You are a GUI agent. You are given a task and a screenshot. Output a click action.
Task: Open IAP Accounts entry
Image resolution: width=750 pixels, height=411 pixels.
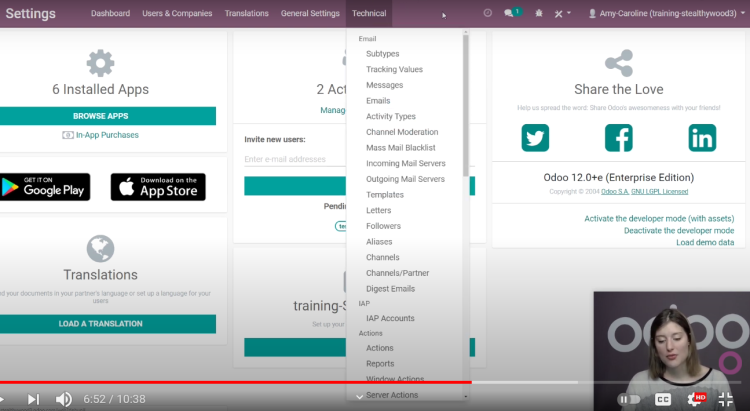[390, 318]
